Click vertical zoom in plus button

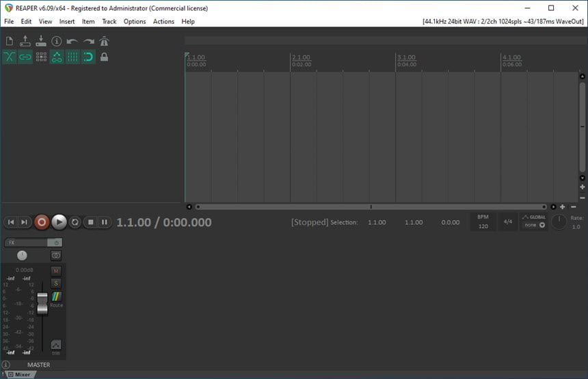pos(583,187)
